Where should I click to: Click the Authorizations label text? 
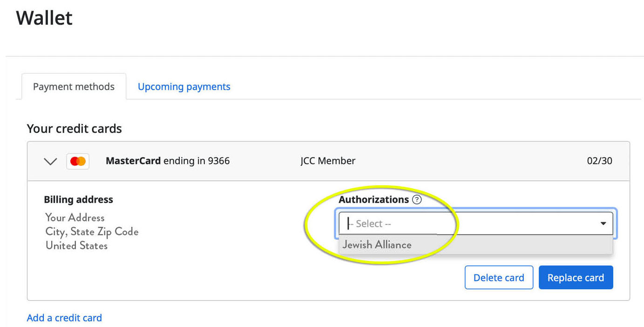pyautogui.click(x=373, y=200)
